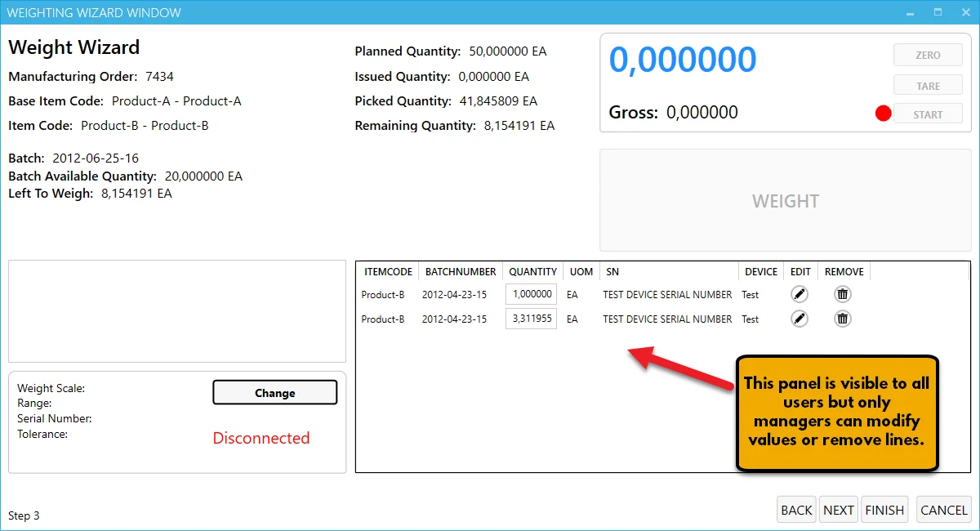Click the UOM column header
This screenshot has height=531, width=980.
click(581, 271)
